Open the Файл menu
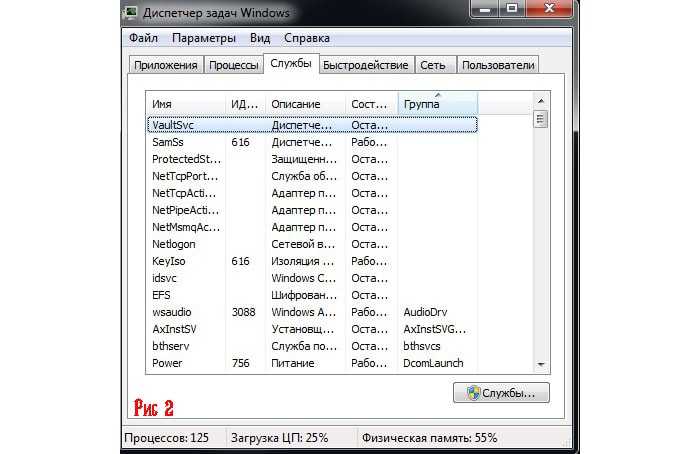Viewport: 700px width, 454px height. coord(143,38)
